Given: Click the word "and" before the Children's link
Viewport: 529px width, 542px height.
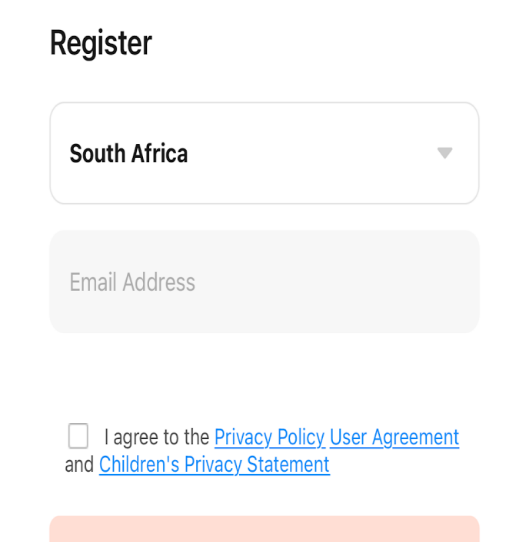Looking at the screenshot, I should click(79, 465).
